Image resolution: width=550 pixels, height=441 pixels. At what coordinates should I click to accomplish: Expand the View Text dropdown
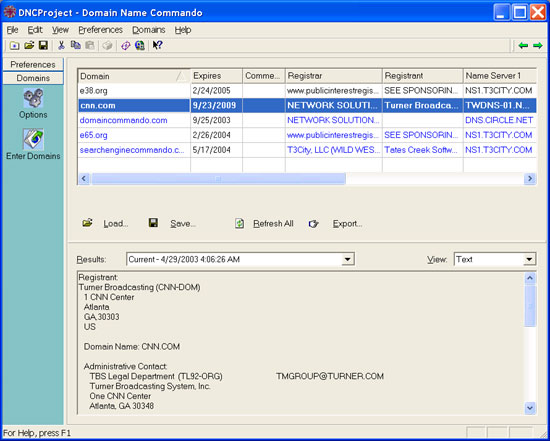(529, 260)
